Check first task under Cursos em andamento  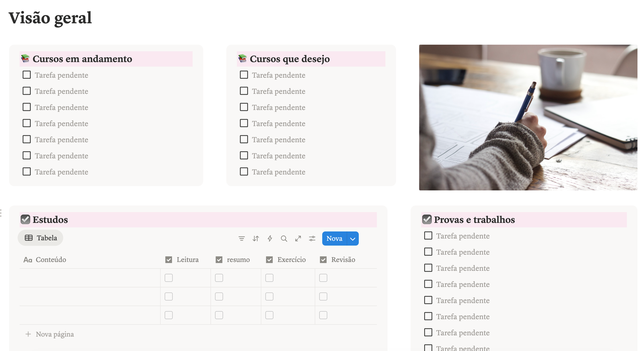(27, 75)
